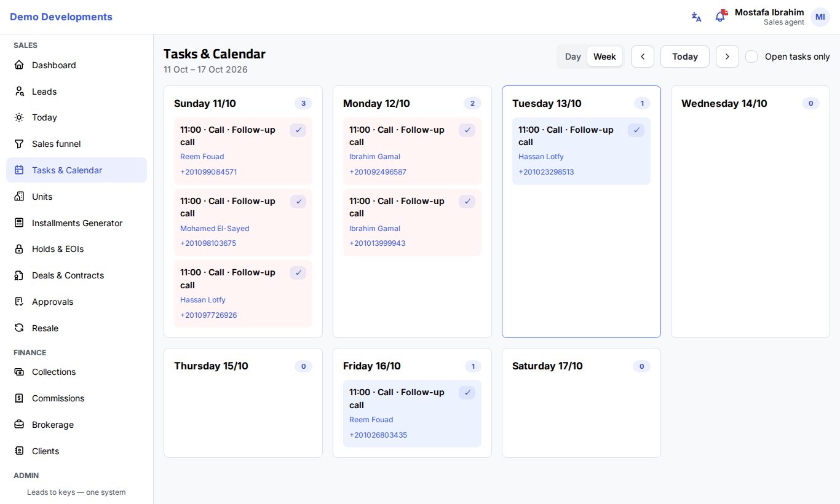Open Reem Fouad lead on Sunday
The width and height of the screenshot is (840, 504).
202,157
